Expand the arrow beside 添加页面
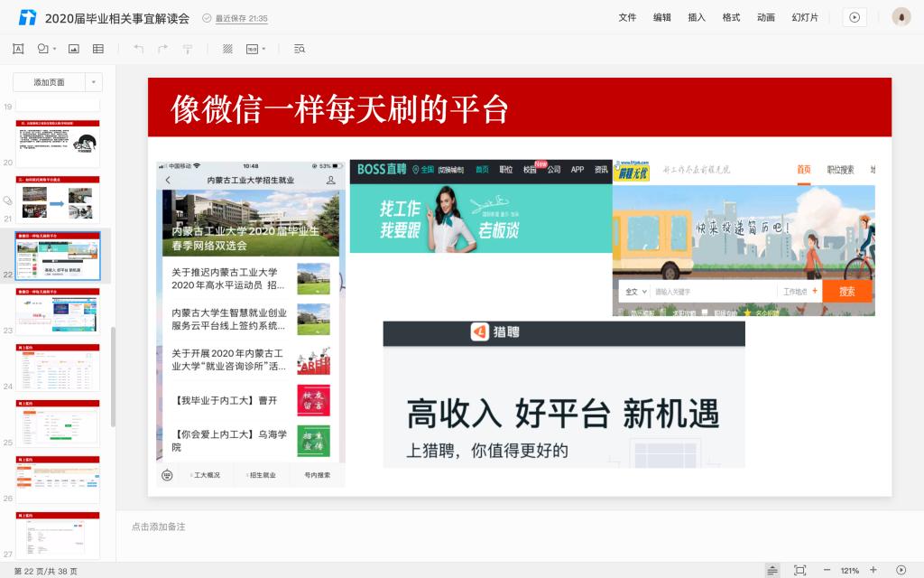Viewport: 924px width, 578px height. [x=94, y=82]
